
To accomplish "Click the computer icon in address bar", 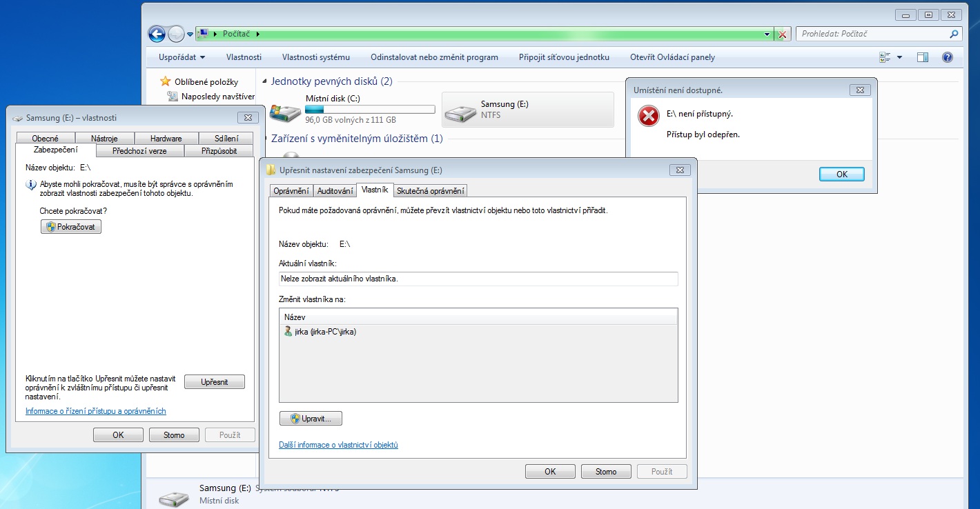I will tap(204, 33).
